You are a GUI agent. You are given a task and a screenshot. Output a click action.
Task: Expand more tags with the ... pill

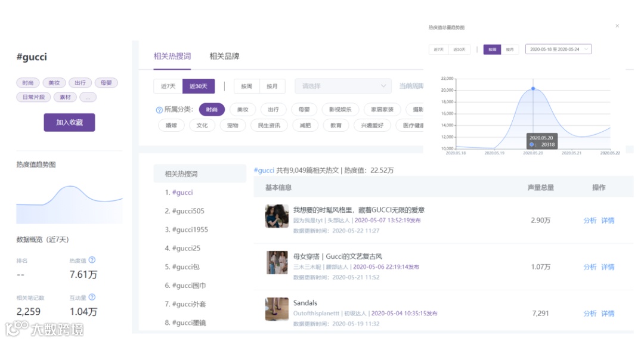[x=88, y=97]
